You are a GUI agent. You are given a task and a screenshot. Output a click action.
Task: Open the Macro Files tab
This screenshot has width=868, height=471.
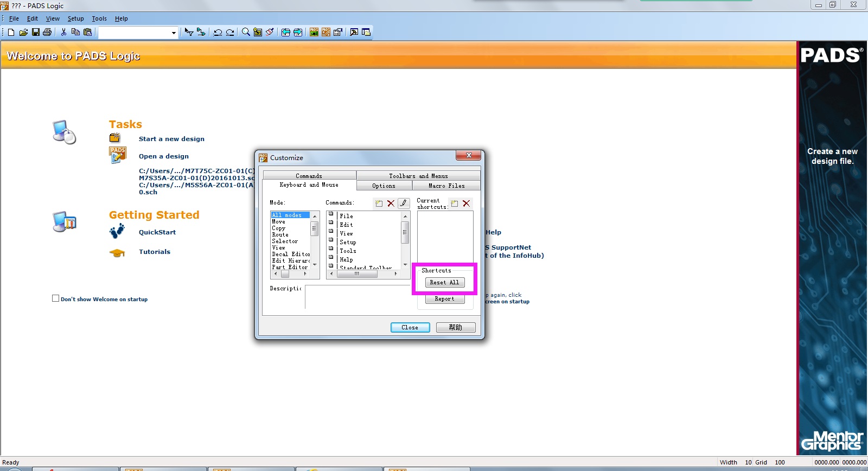tap(446, 186)
